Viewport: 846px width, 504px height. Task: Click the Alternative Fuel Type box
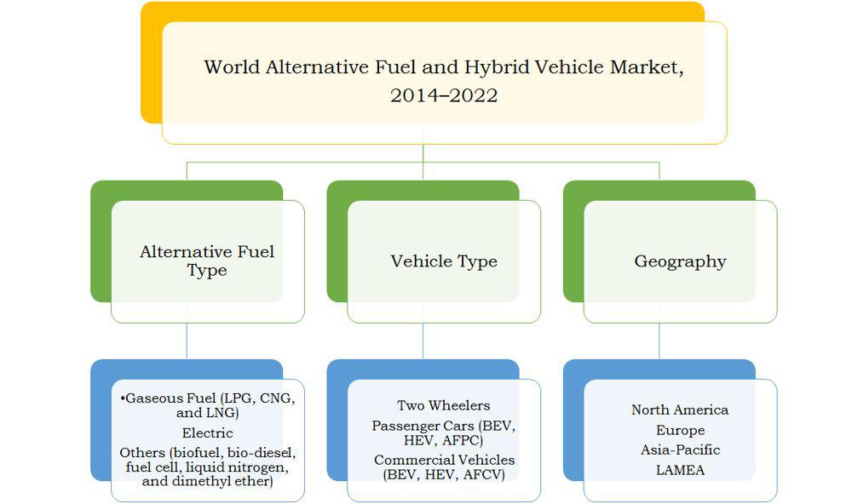point(208,261)
